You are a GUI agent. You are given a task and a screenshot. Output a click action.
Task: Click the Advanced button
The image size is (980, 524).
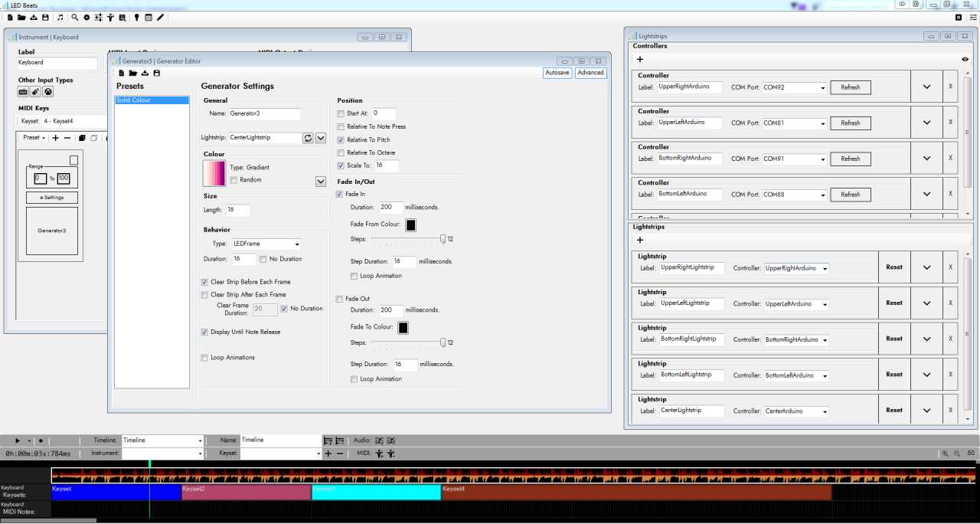590,73
